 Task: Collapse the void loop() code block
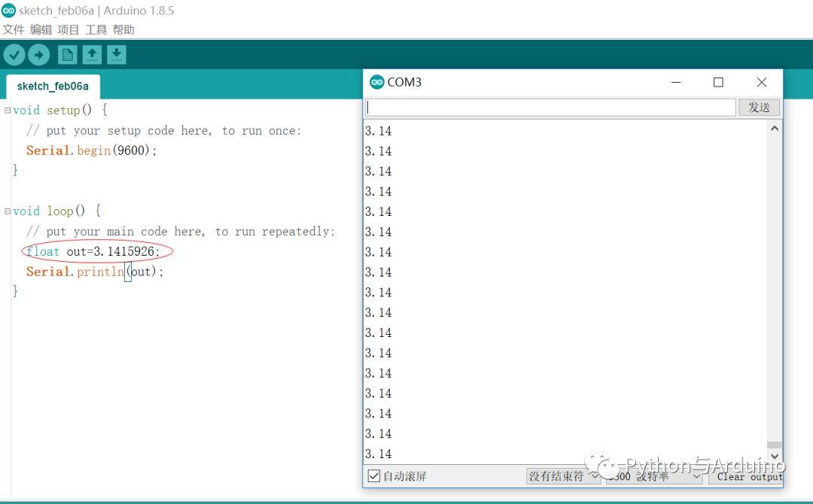[8, 211]
